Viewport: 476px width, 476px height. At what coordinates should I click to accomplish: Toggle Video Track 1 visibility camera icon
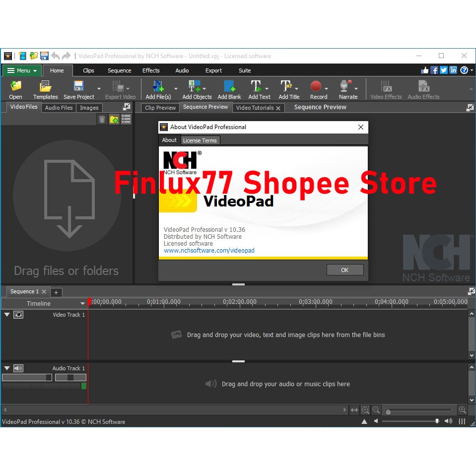[18, 314]
